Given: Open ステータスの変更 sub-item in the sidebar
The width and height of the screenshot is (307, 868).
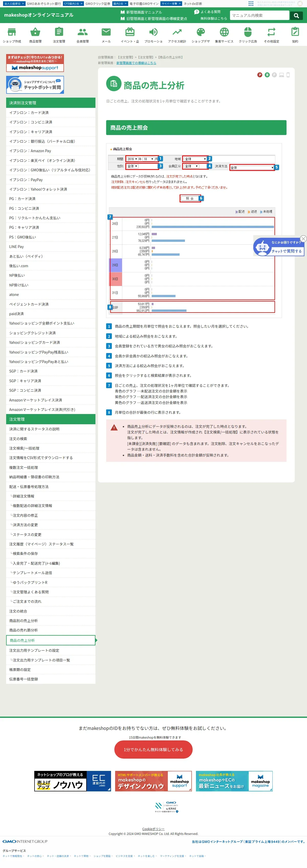Looking at the screenshot, I should (51, 534).
